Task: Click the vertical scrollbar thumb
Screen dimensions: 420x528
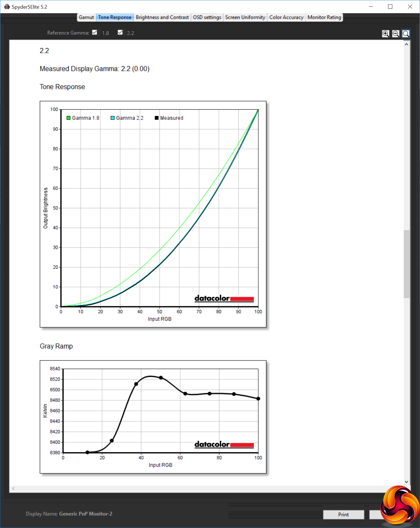Action: point(407,264)
